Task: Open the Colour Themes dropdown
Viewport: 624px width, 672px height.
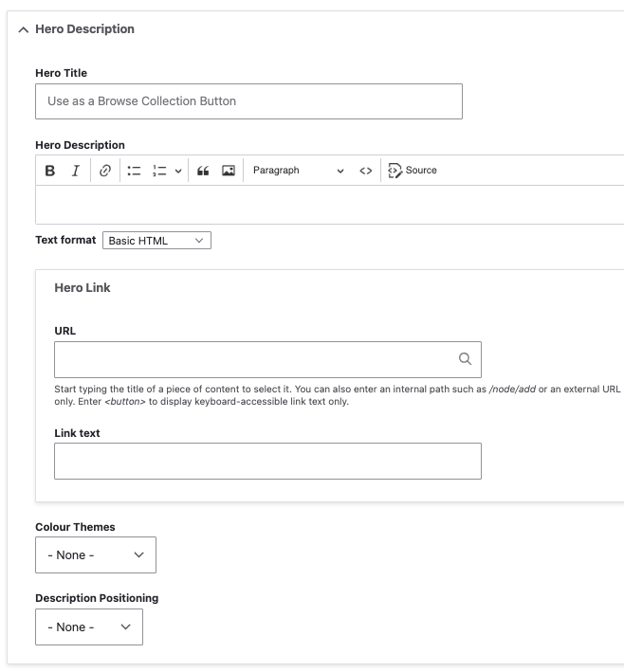Action: [x=96, y=555]
